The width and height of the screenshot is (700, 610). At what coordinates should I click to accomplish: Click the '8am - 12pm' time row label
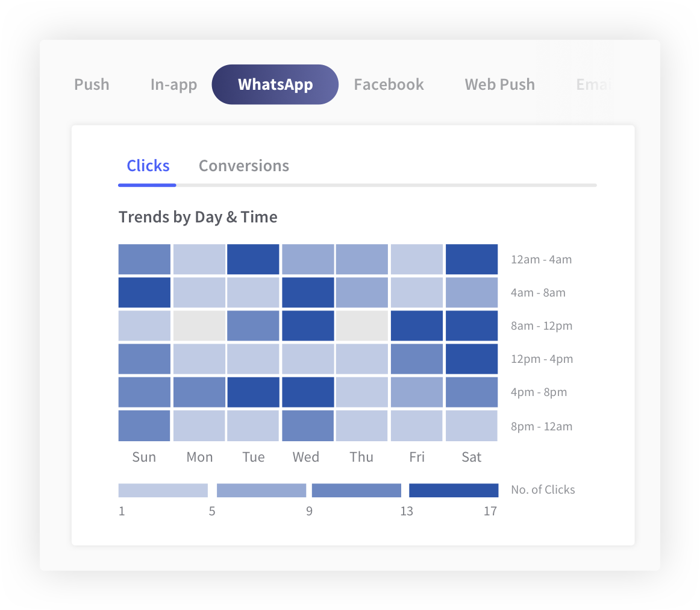pos(542,325)
